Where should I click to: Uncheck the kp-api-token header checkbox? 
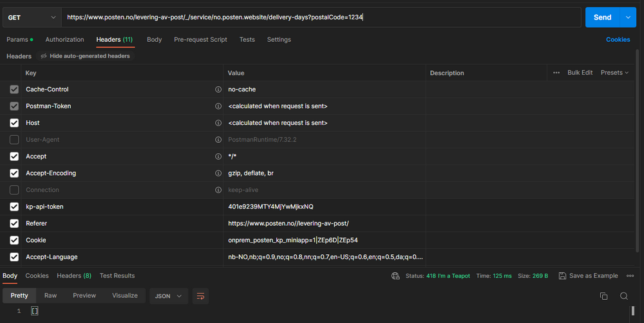point(14,207)
